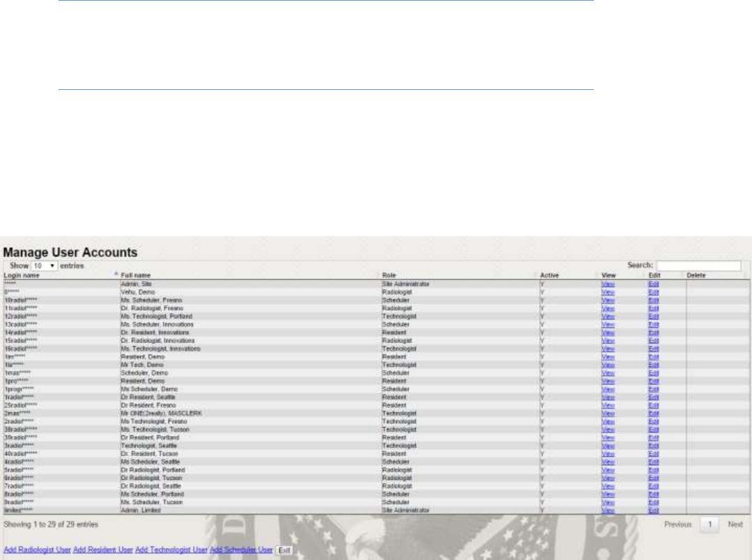
Task: View Dr Resident, Seattle account
Action: 608,397
